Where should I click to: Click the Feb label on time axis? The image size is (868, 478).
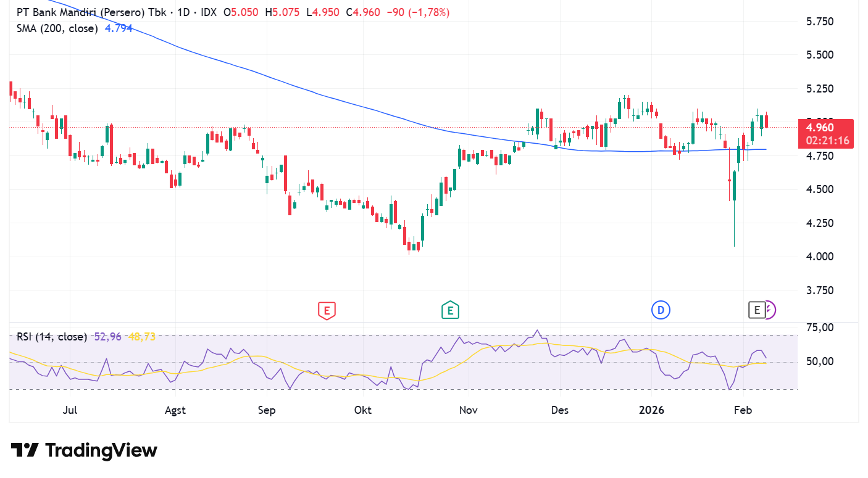click(x=742, y=410)
